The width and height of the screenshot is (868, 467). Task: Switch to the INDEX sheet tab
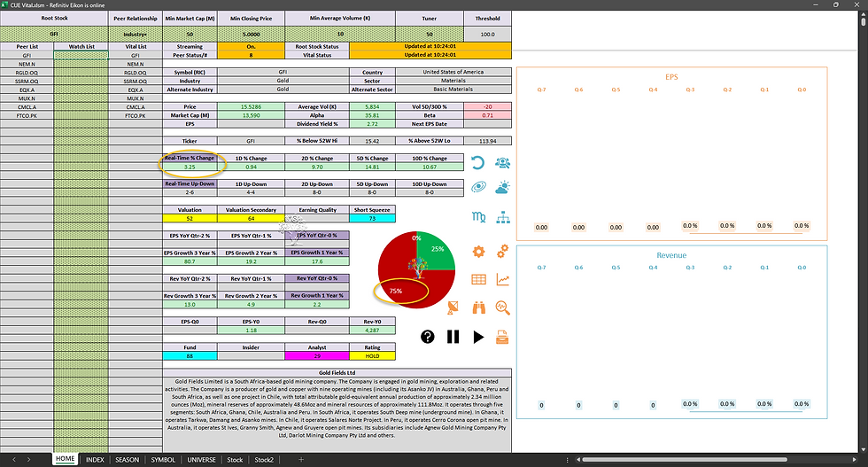point(95,459)
